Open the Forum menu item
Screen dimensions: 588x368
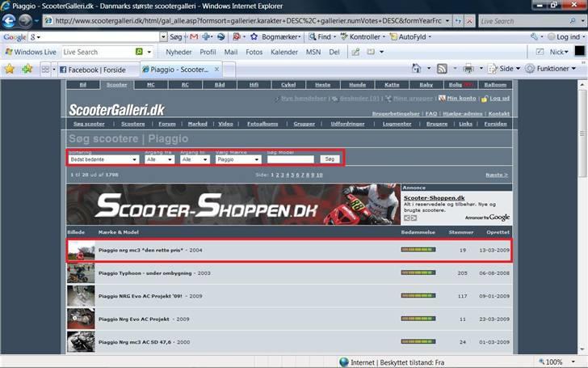[167, 124]
